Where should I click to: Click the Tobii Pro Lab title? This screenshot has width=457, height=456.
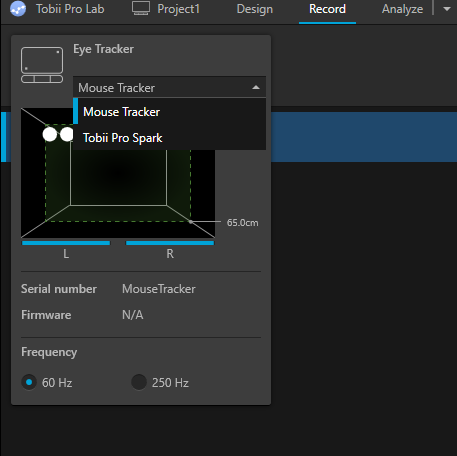[70, 9]
